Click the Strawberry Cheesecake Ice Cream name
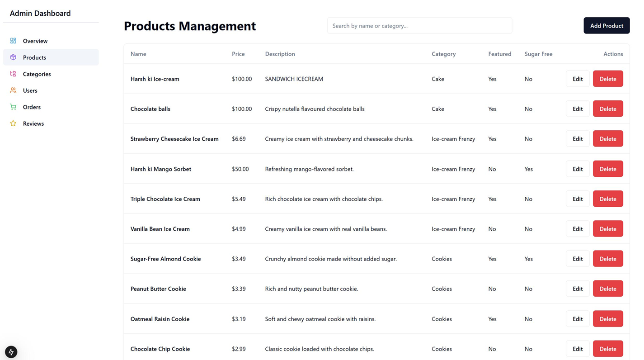644x360 pixels. 174,139
